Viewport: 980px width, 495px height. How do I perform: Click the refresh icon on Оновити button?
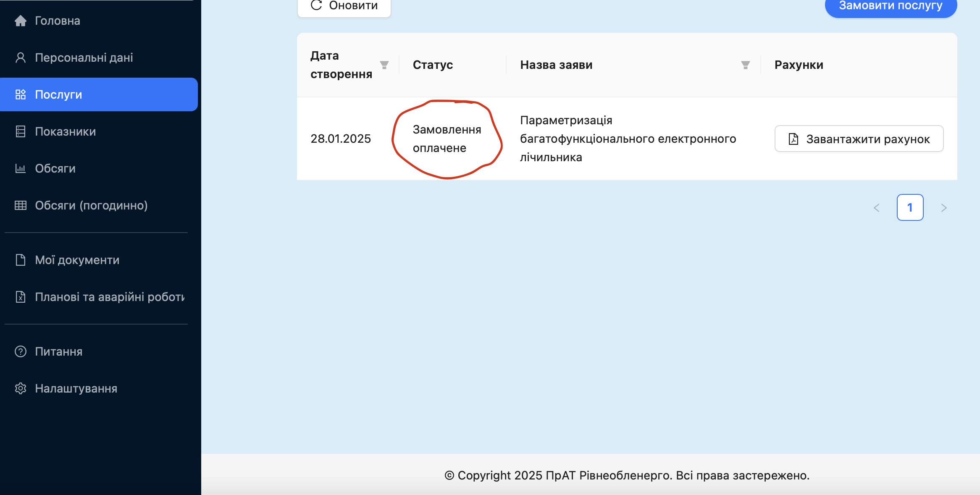click(x=316, y=5)
